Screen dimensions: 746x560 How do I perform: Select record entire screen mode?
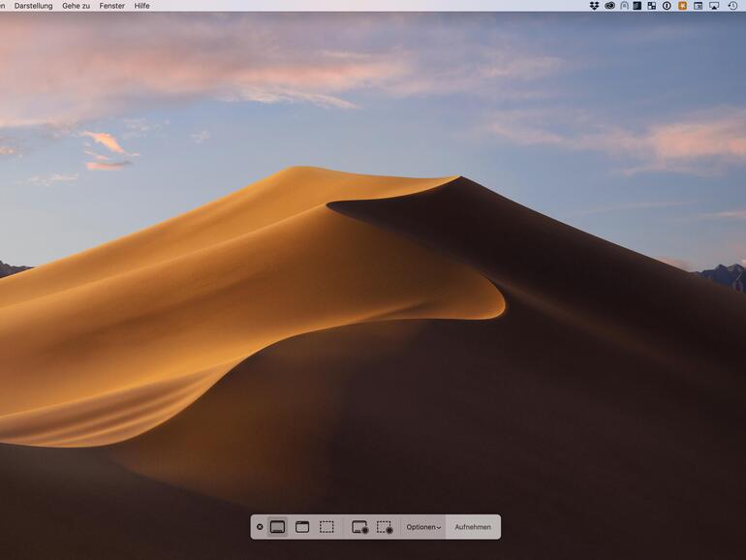[360, 527]
